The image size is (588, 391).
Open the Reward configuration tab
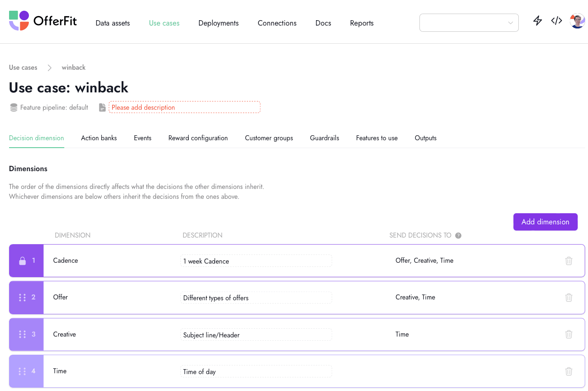(x=198, y=138)
